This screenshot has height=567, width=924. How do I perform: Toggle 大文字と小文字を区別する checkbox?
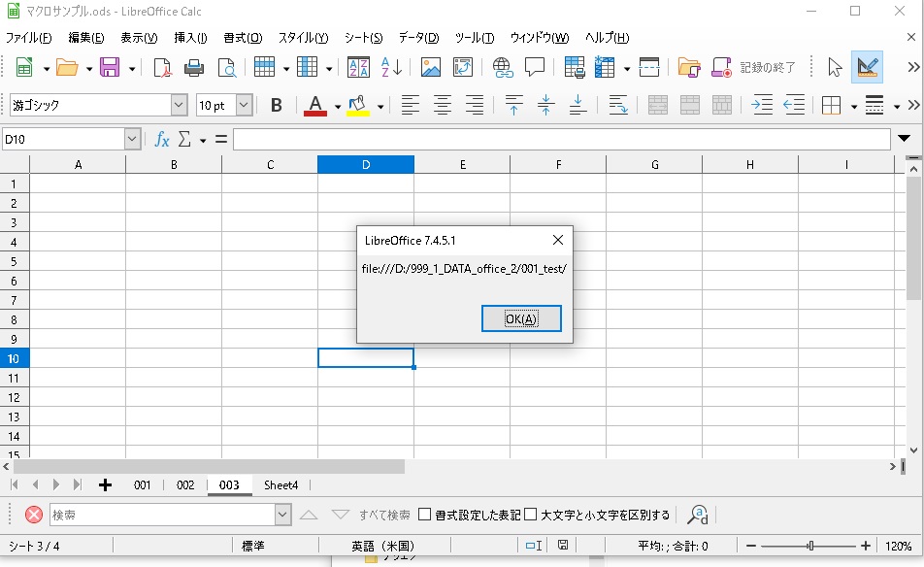597,515
